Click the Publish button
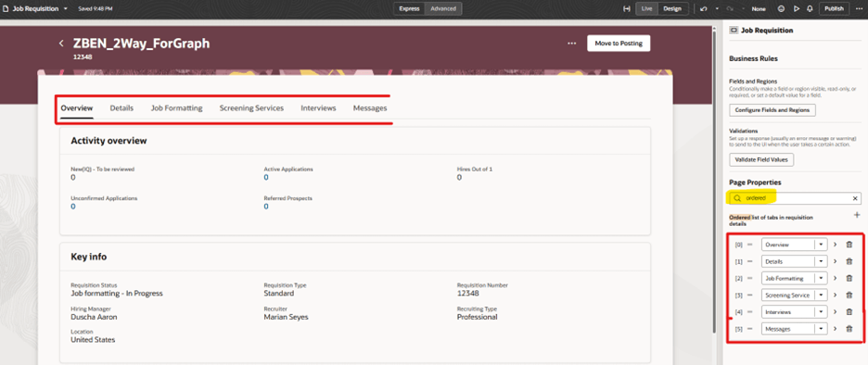This screenshot has width=868, height=365. coord(834,9)
